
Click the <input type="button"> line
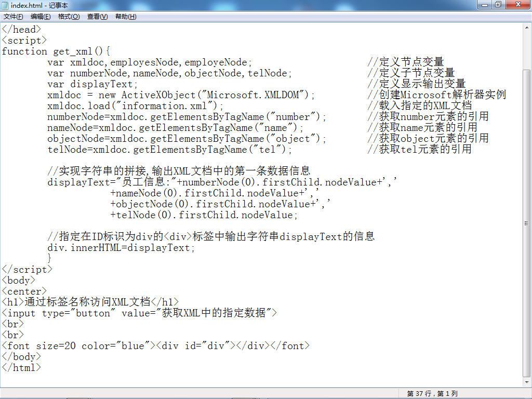139,313
